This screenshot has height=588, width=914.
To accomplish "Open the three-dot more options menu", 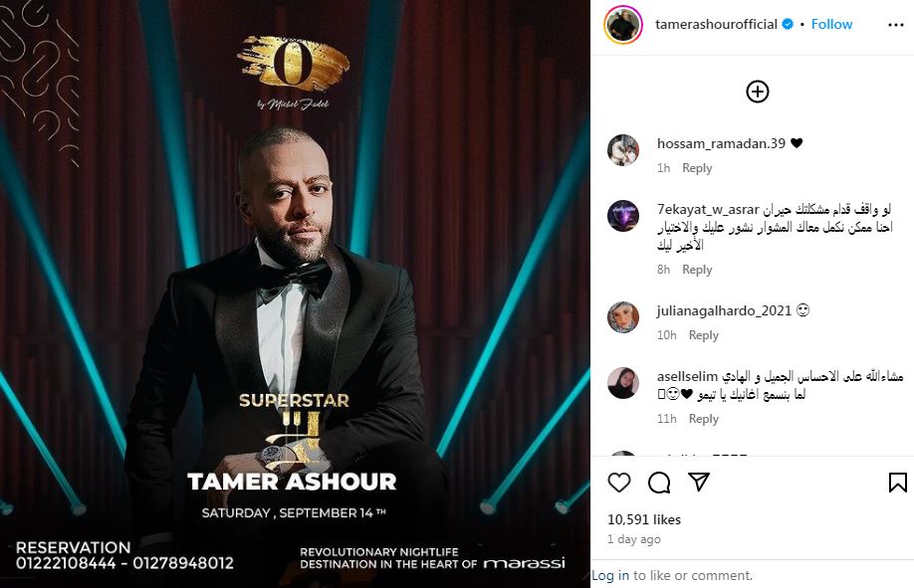I will click(896, 25).
